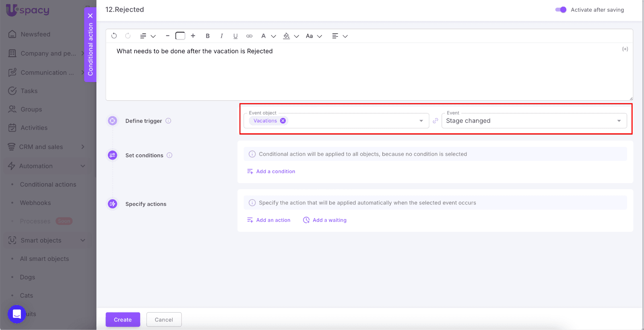The width and height of the screenshot is (644, 330).
Task: Expand the text alignment dropdown
Action: [339, 36]
